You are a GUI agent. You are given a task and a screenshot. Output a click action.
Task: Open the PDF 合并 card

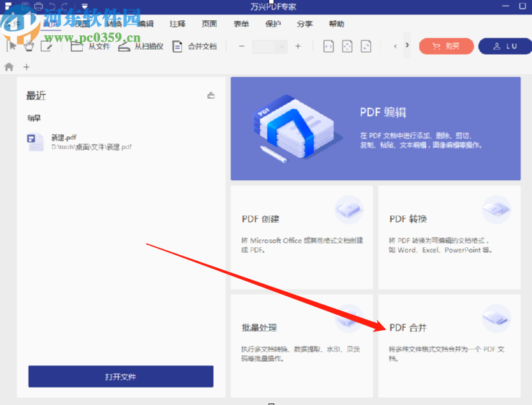(449, 346)
